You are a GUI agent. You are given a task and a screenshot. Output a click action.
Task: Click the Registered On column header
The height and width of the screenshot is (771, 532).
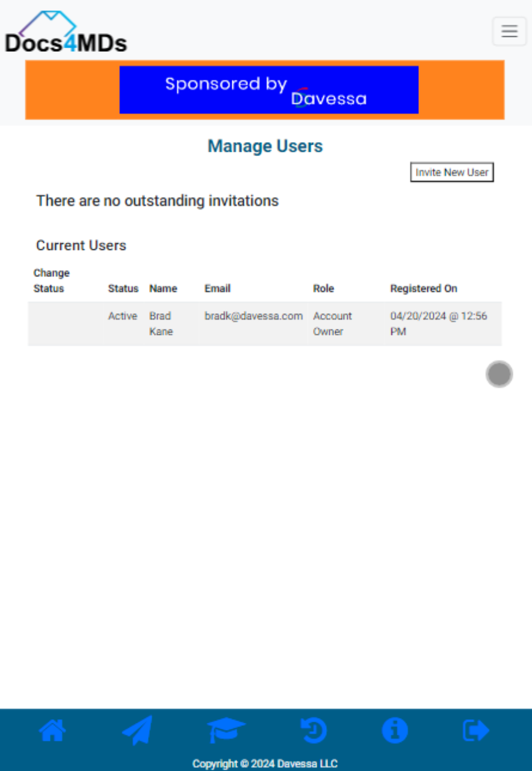(424, 289)
